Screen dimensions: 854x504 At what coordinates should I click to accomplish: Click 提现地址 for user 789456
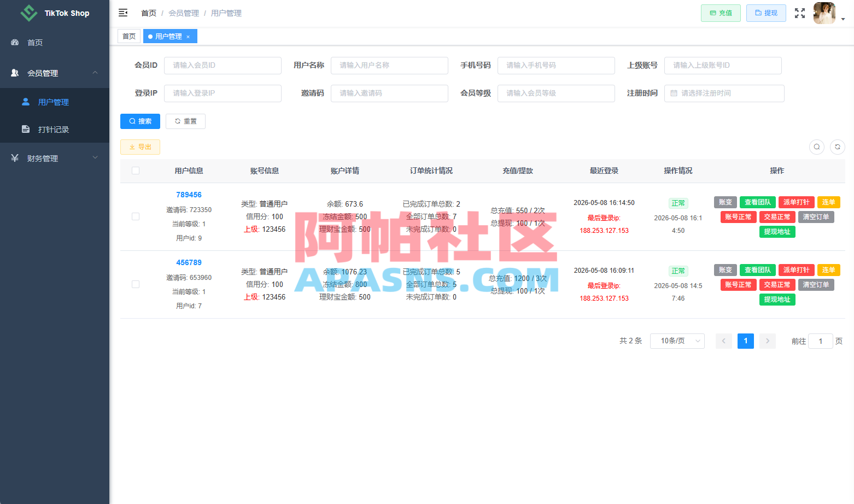click(777, 232)
